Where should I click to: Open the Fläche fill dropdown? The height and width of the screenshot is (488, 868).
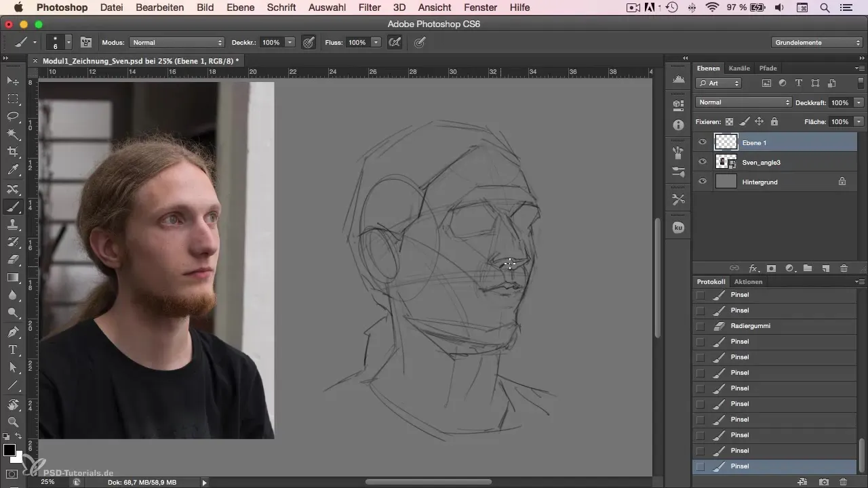(859, 122)
